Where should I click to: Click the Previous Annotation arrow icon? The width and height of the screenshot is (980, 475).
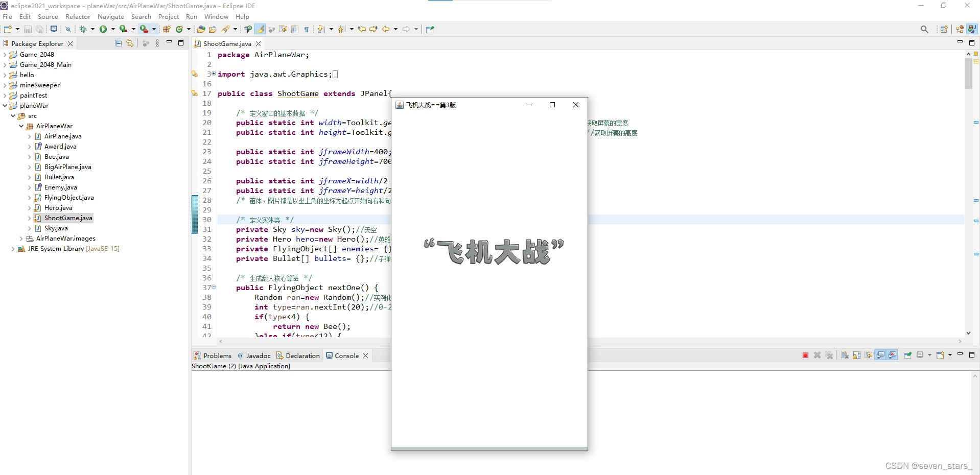pos(341,29)
